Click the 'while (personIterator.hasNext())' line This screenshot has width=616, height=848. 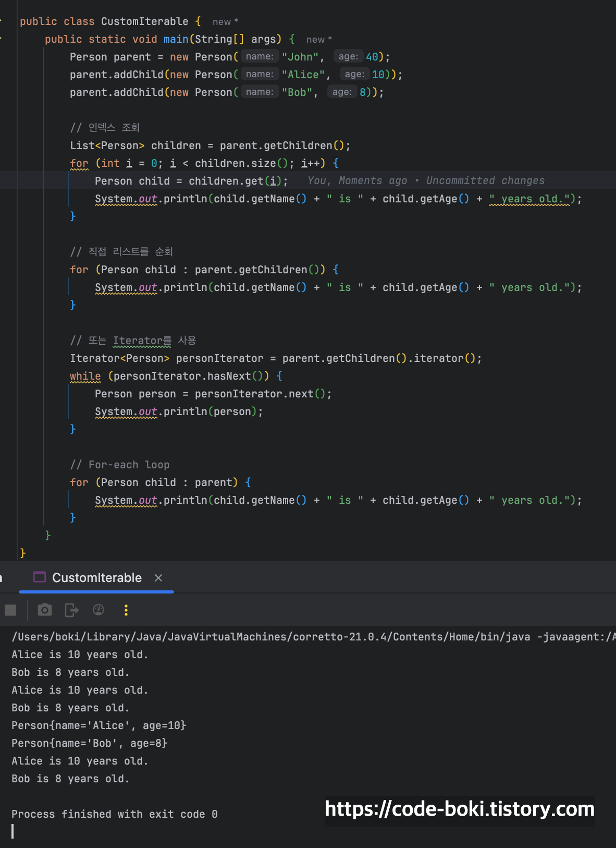coord(176,376)
